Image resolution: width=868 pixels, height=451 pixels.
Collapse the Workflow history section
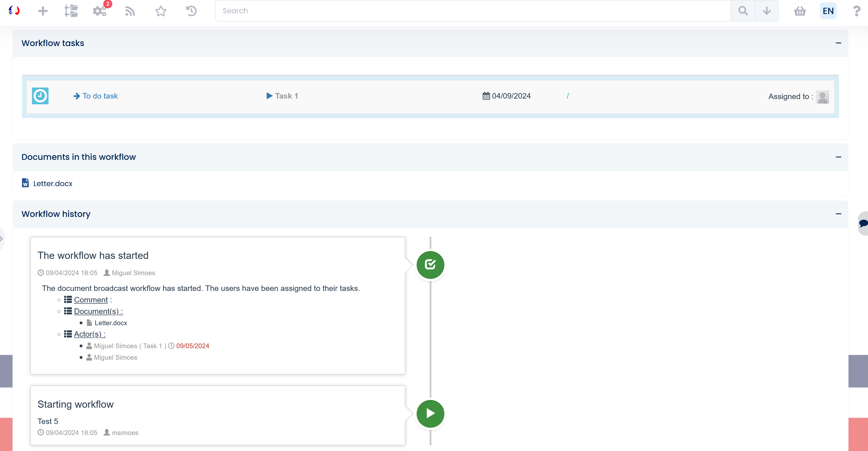pyautogui.click(x=838, y=214)
